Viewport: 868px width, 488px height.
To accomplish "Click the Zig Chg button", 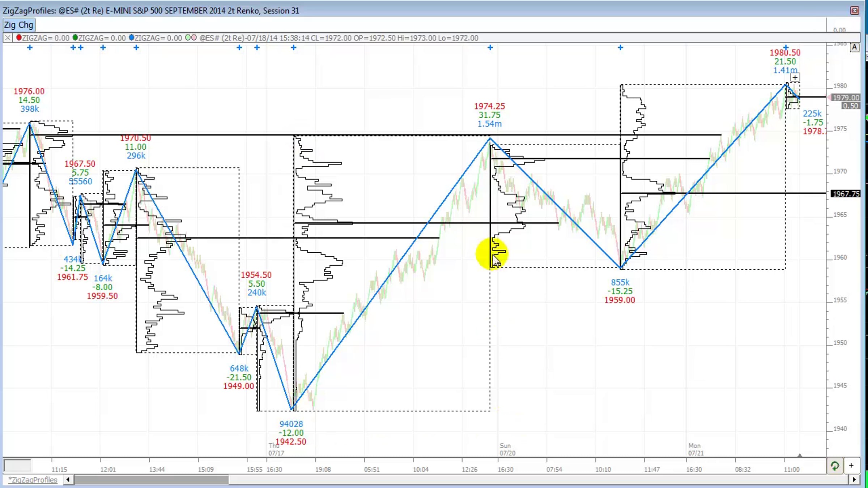I will click(x=19, y=25).
